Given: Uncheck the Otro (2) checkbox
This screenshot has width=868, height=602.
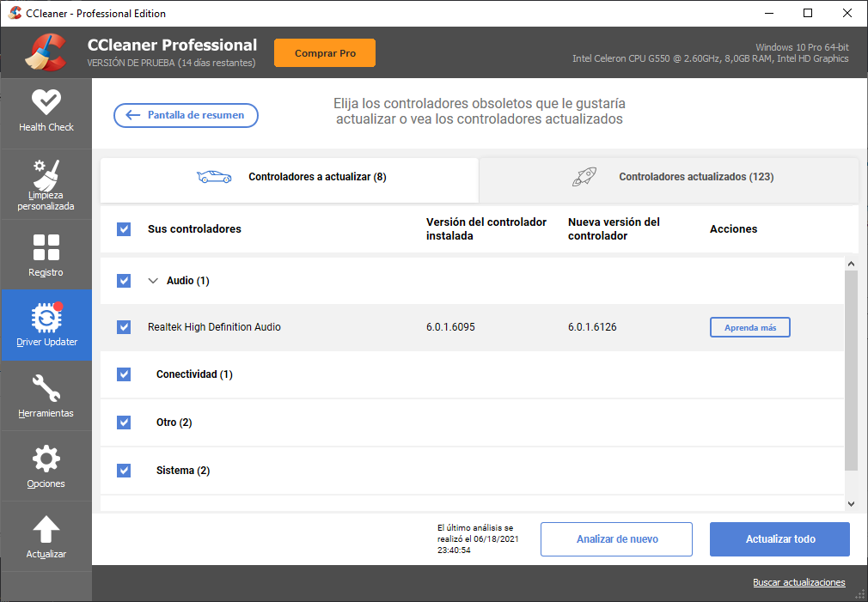Looking at the screenshot, I should [x=124, y=423].
